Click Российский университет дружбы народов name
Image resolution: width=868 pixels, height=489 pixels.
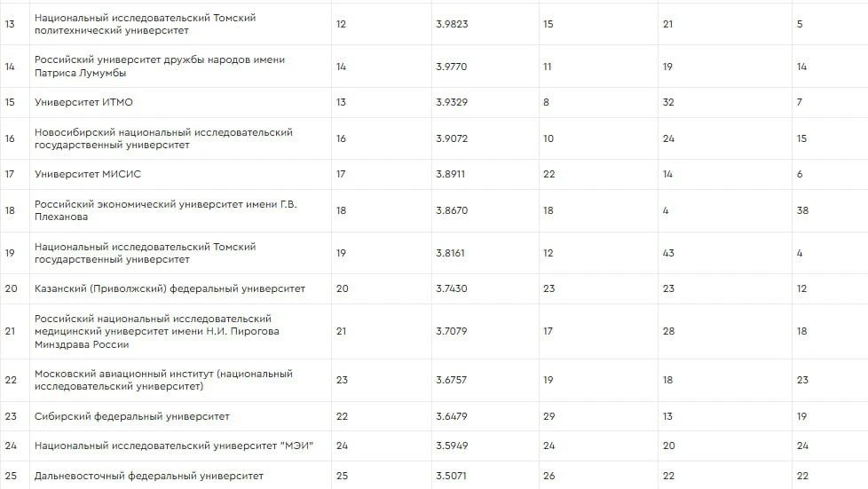[160, 67]
